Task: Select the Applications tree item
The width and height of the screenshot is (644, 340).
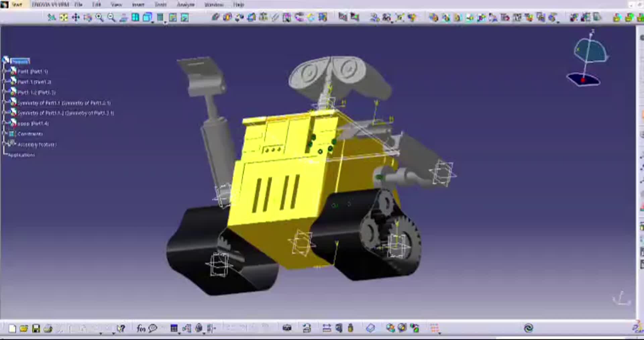Action: [22, 155]
